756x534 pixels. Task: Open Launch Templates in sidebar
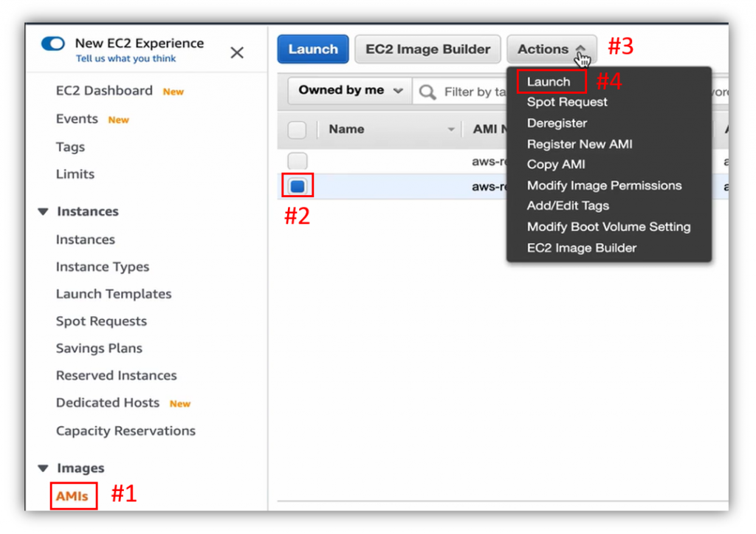[114, 294]
